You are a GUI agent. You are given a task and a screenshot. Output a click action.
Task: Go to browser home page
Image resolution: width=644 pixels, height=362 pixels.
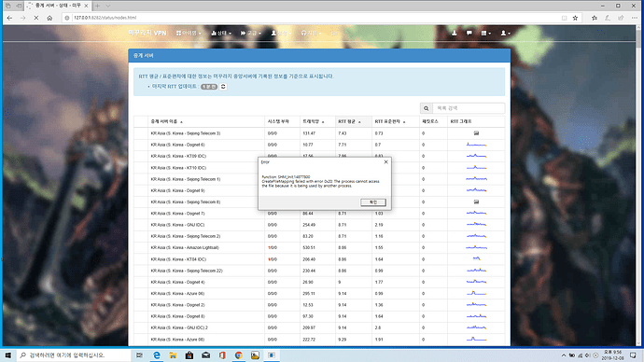coord(49,18)
